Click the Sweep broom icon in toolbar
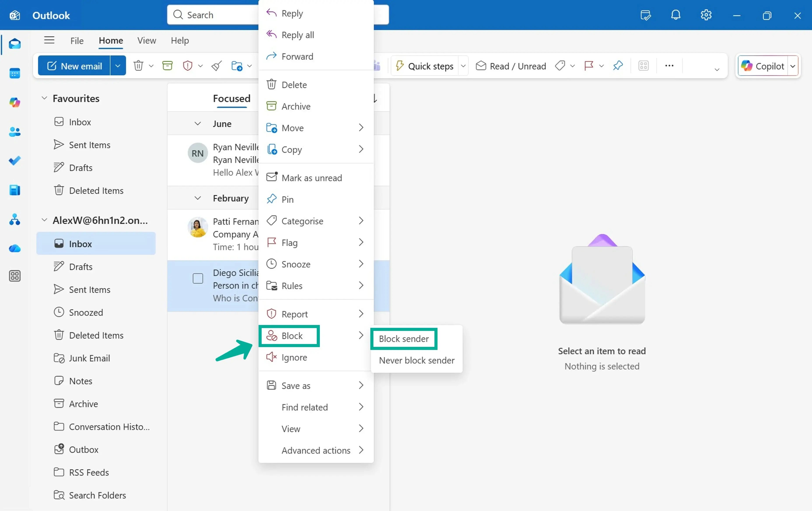This screenshot has width=812, height=511. pos(216,65)
